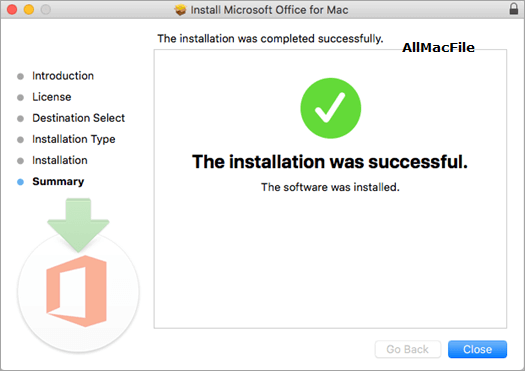Select the License step in sidebar
The image size is (525, 371).
(x=52, y=97)
